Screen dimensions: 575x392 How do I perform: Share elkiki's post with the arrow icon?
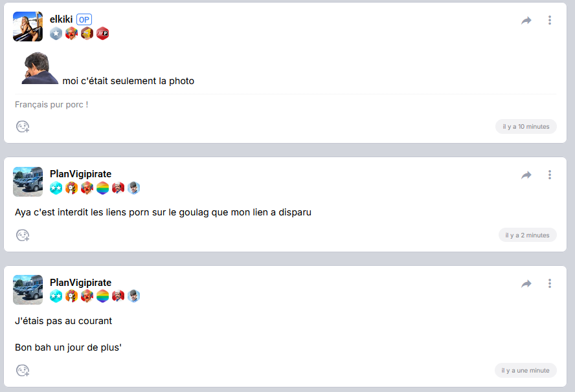[526, 21]
